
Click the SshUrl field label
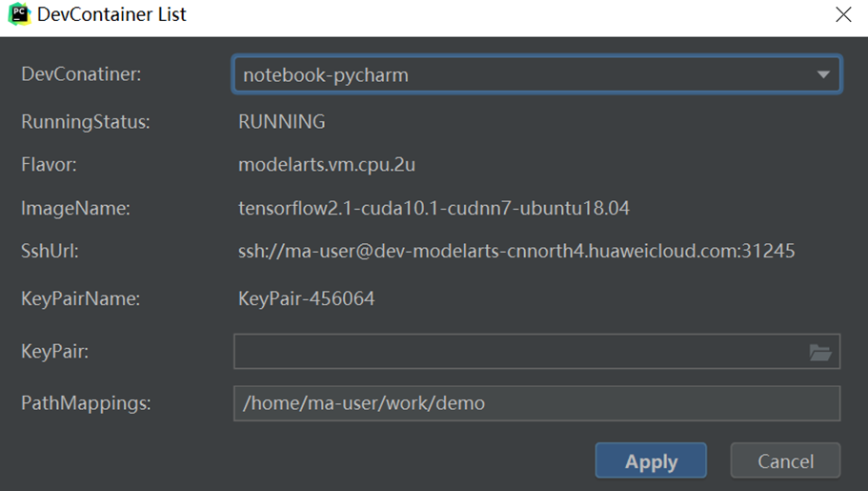[x=50, y=252]
